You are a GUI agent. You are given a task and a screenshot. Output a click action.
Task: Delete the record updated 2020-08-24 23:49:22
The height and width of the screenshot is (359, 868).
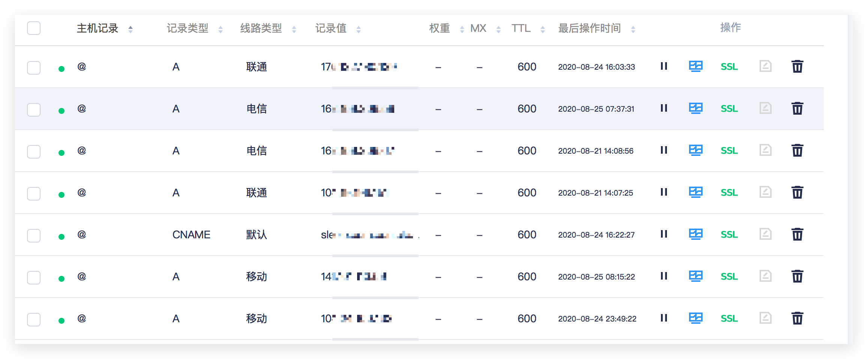tap(797, 319)
